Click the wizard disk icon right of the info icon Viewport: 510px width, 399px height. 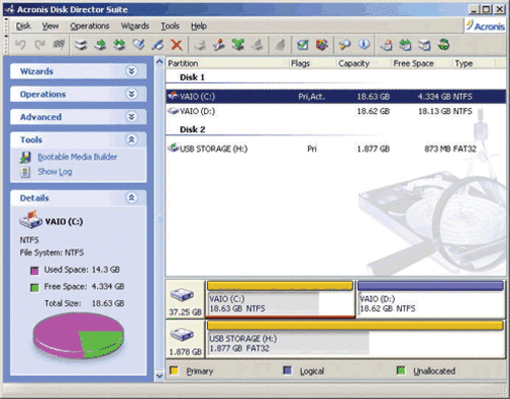click(x=386, y=45)
